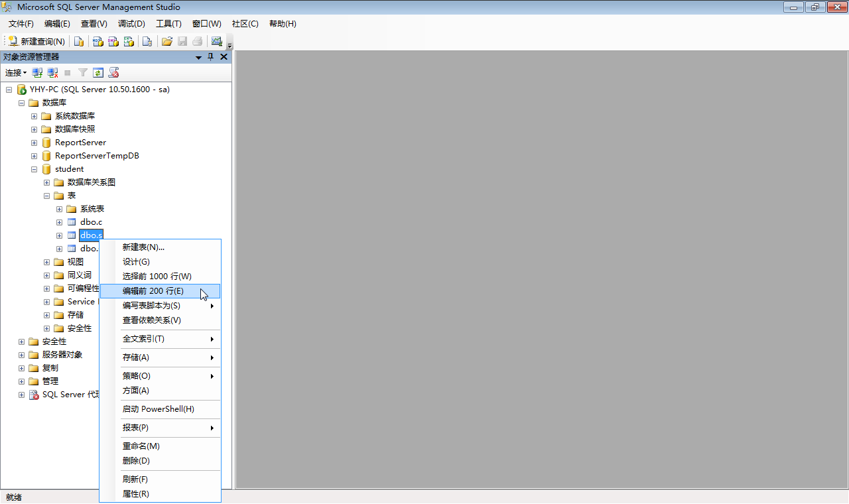This screenshot has height=504, width=849.
Task: Click the Print toolbar icon
Action: [x=198, y=41]
